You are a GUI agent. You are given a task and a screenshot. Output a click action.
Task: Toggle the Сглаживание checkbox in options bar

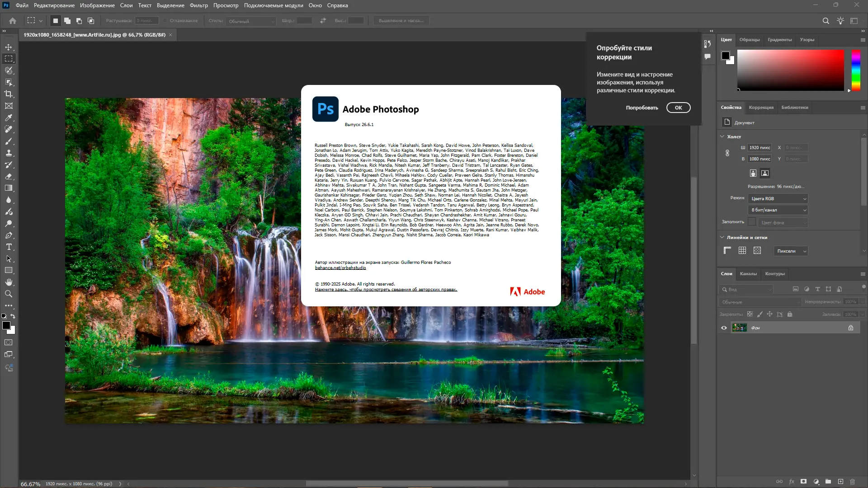coord(165,21)
